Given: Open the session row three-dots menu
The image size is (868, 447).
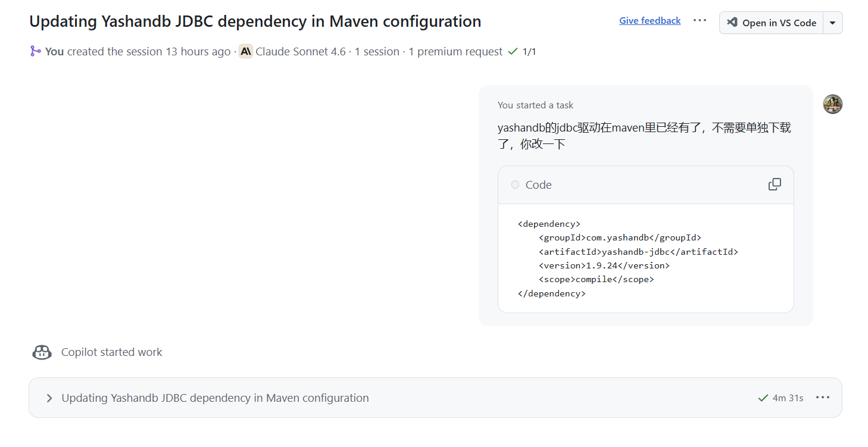Looking at the screenshot, I should (x=822, y=398).
